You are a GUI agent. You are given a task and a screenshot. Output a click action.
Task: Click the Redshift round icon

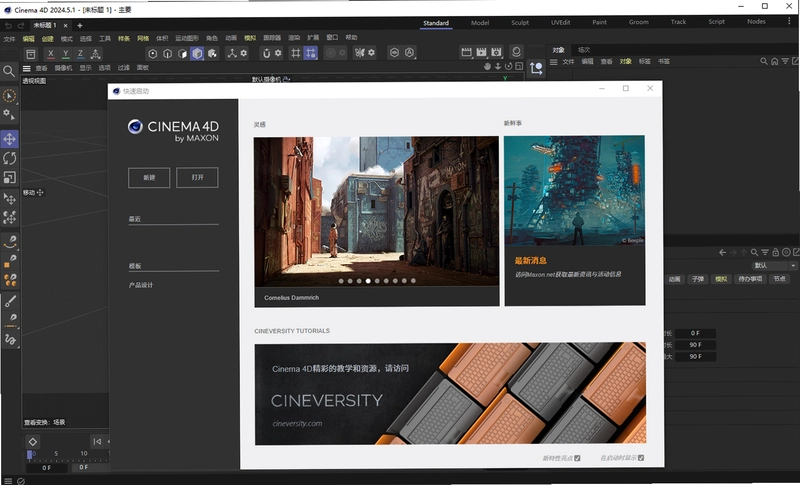click(x=516, y=52)
